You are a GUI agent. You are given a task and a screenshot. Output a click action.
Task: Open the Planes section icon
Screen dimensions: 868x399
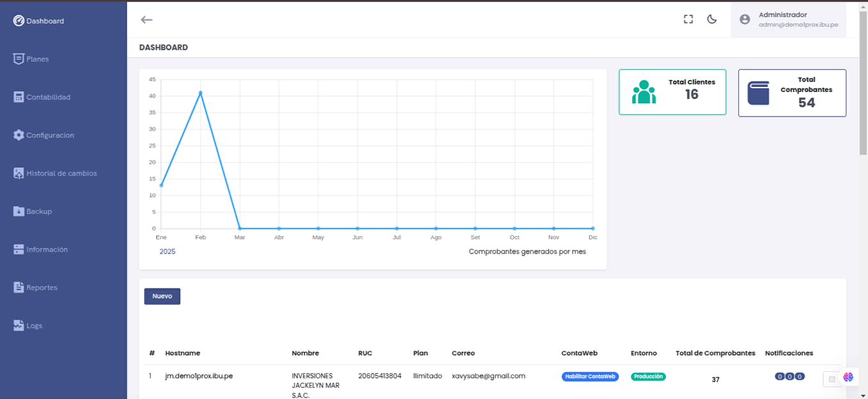[x=19, y=59]
